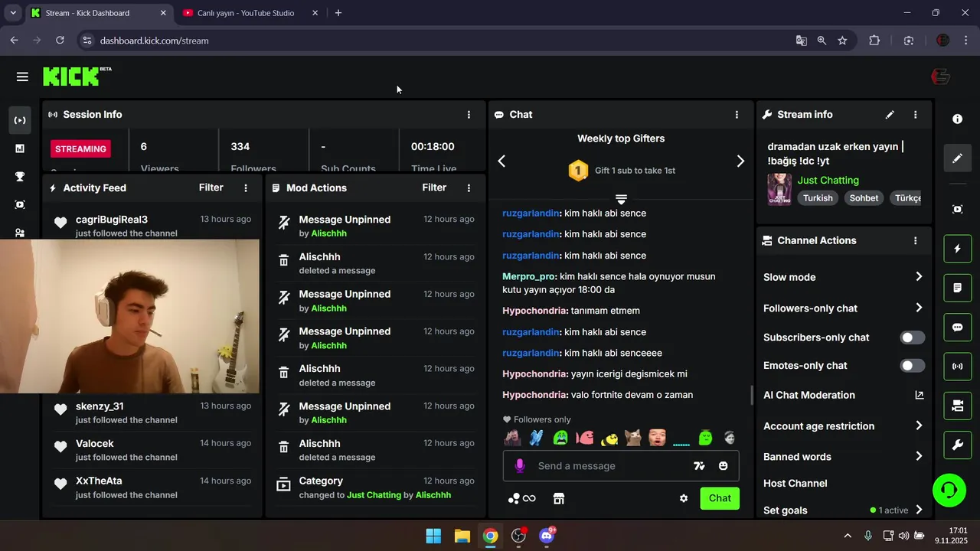
Task: Click the clip capture icon in right sidebar
Action: click(957, 209)
